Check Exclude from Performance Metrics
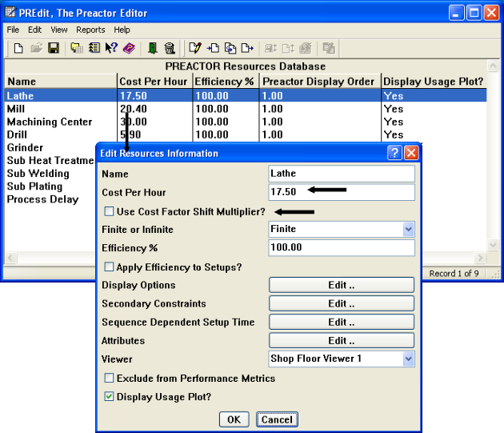Screen dimensions: 504x433 coord(109,378)
